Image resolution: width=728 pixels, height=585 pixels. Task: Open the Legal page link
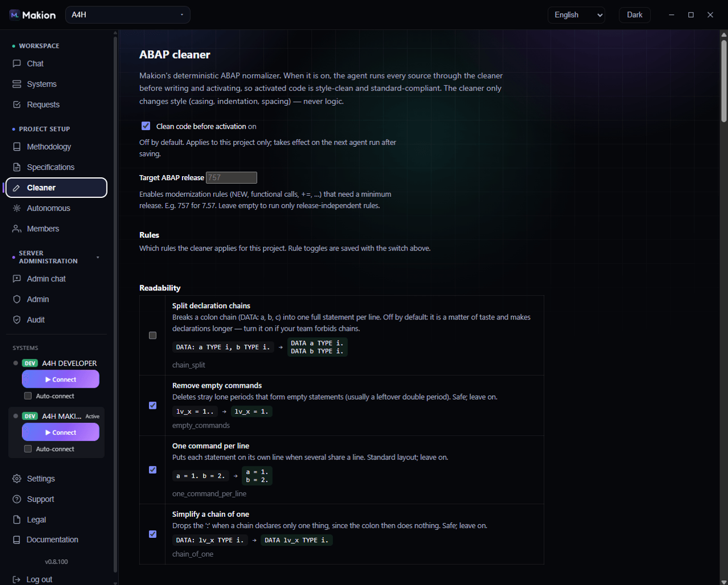(x=56, y=520)
